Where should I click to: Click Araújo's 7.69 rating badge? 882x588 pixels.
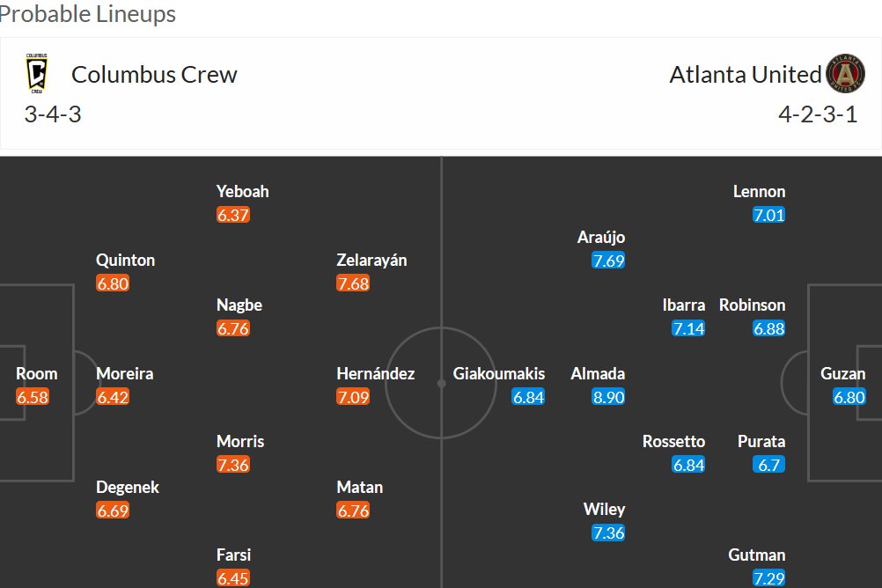coord(608,260)
